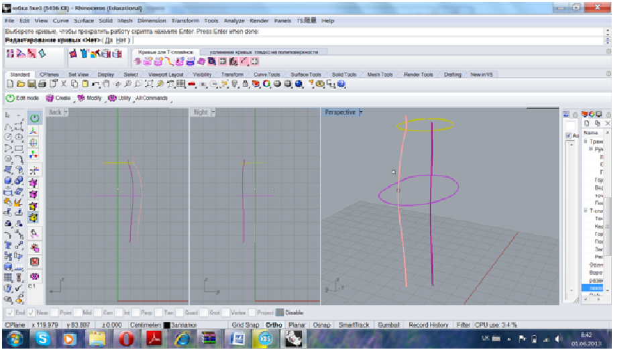Click the Undo arrow icon
644x362 pixels.
point(96,84)
